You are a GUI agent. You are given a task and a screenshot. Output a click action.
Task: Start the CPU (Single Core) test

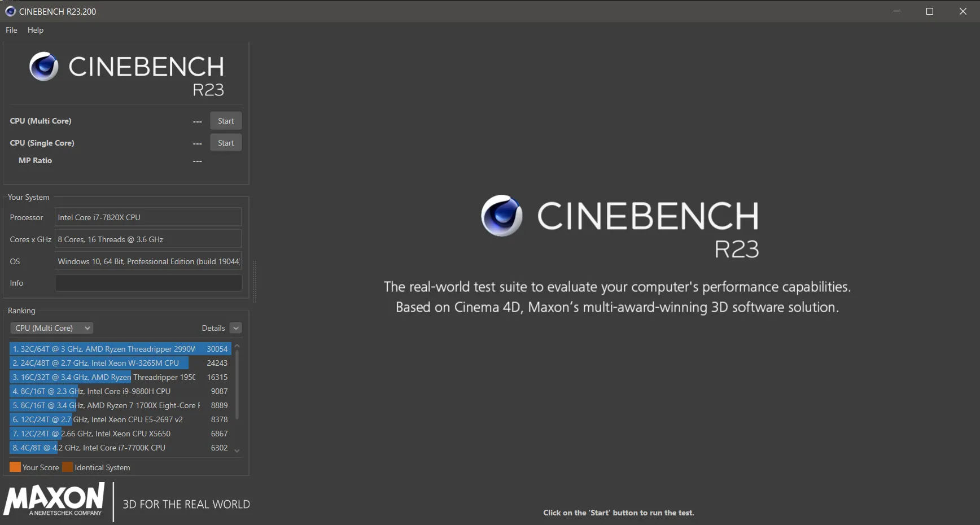[226, 143]
